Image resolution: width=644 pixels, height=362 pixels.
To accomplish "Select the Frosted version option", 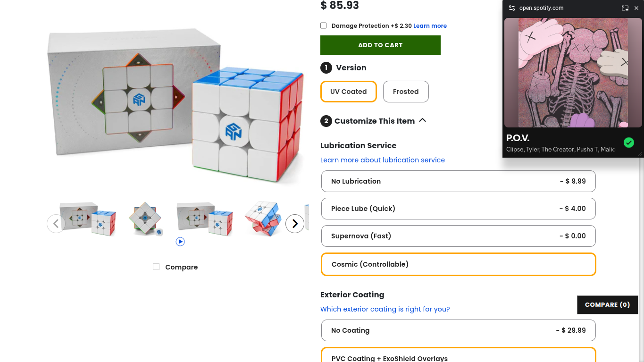I will 406,92.
